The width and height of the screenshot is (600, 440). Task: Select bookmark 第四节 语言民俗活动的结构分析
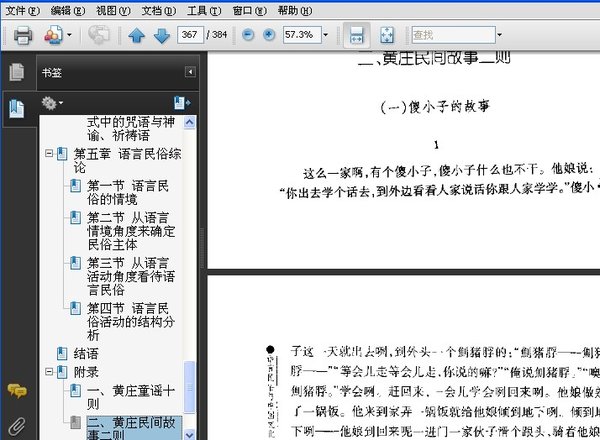(131, 321)
